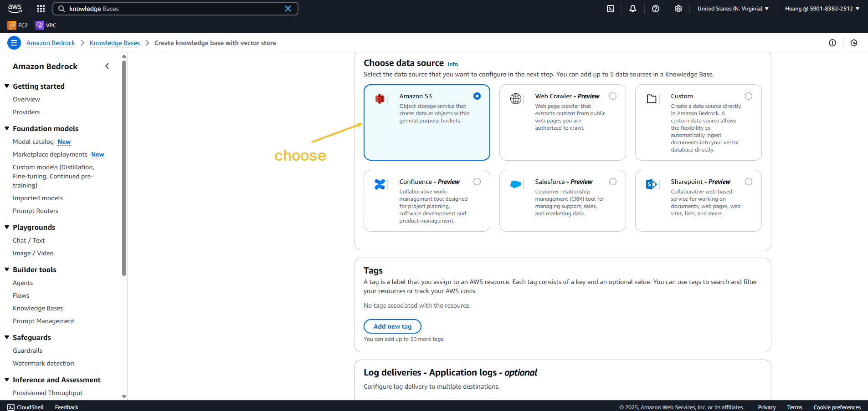Image resolution: width=868 pixels, height=411 pixels.
Task: Open the settings gear icon
Action: [x=678, y=9]
